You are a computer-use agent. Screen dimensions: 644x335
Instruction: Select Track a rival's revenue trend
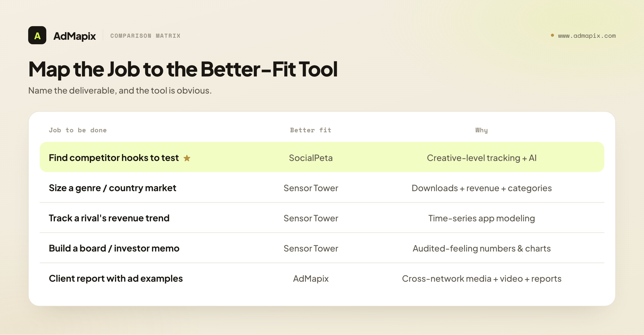click(109, 218)
